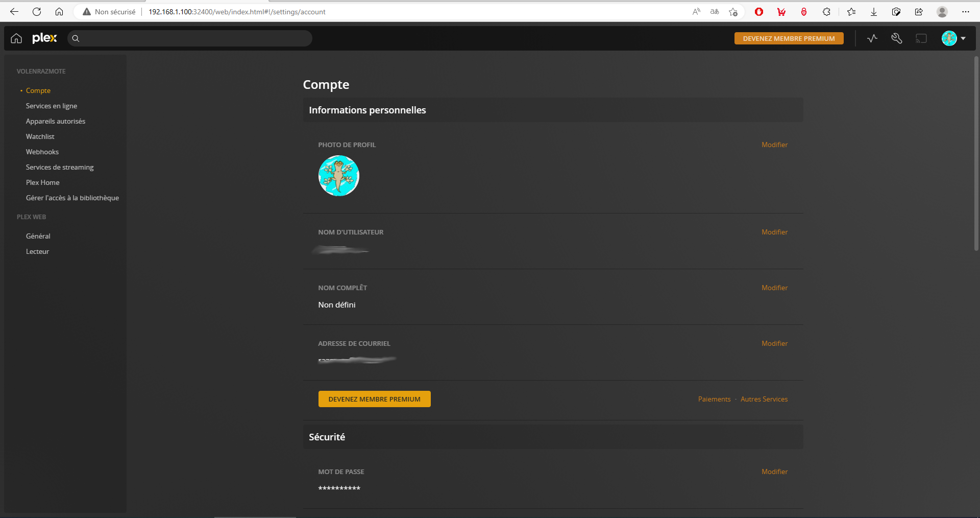Click Modifier for Nom d'utilisateur
Viewport: 980px width, 518px height.
775,232
